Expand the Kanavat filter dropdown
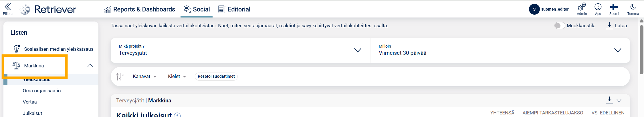 coord(144,77)
